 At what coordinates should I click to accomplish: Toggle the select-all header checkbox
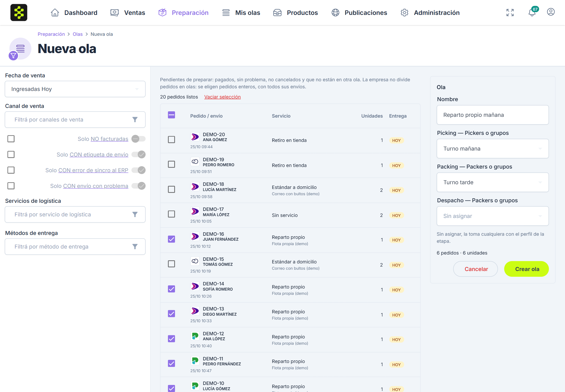pos(171,115)
